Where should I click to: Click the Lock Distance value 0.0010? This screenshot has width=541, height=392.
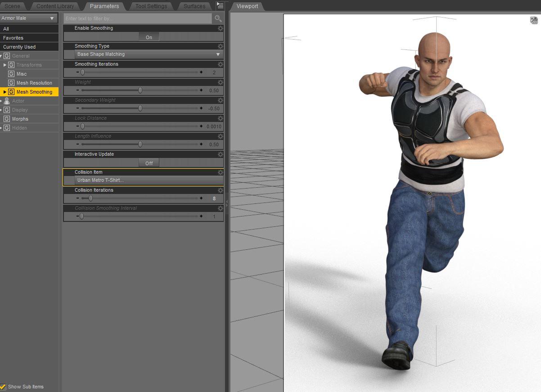(214, 126)
